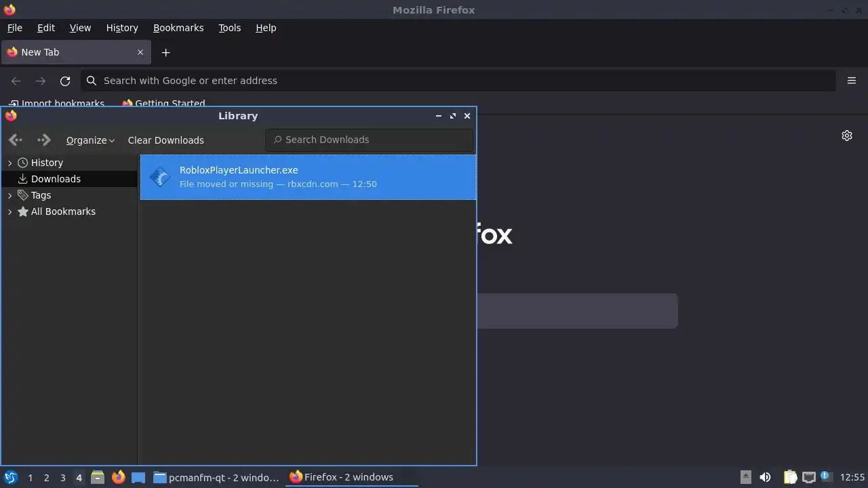
Task: Focus the Search Downloads field
Action: 370,140
